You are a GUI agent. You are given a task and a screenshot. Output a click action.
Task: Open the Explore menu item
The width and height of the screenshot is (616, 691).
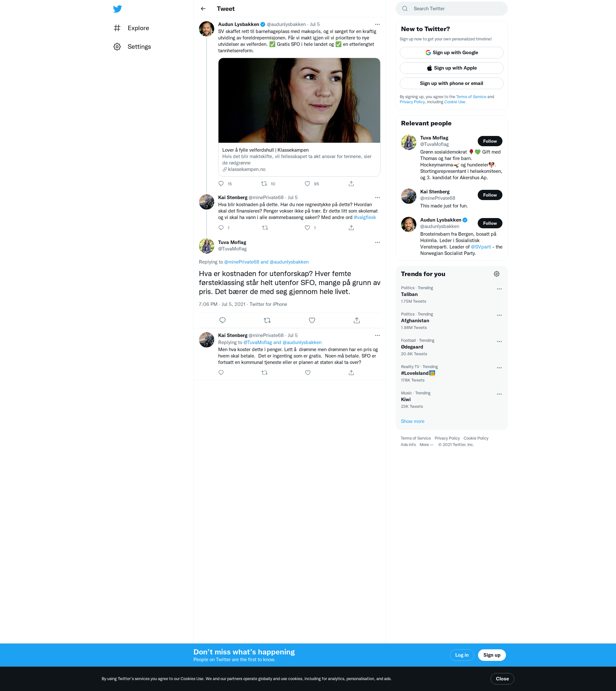[131, 28]
